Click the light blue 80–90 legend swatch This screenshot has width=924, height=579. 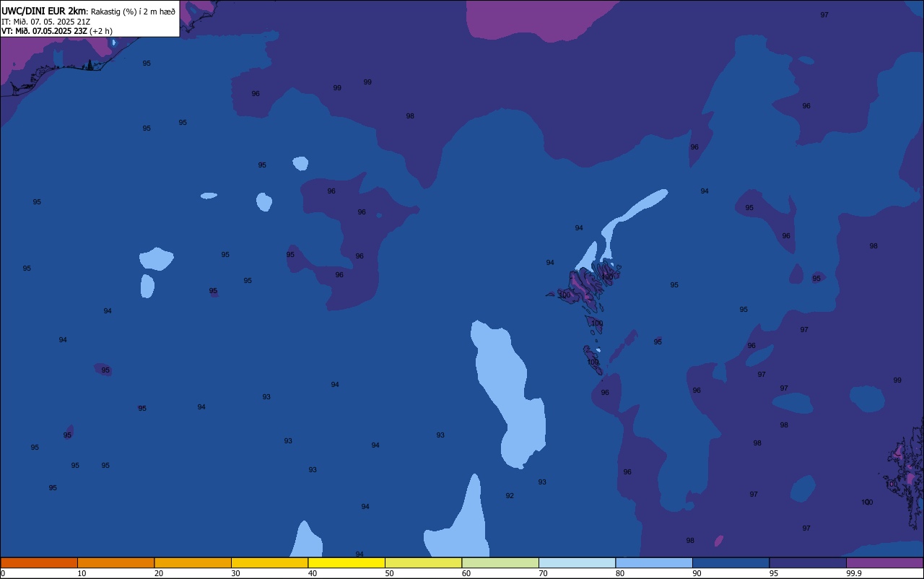654,562
